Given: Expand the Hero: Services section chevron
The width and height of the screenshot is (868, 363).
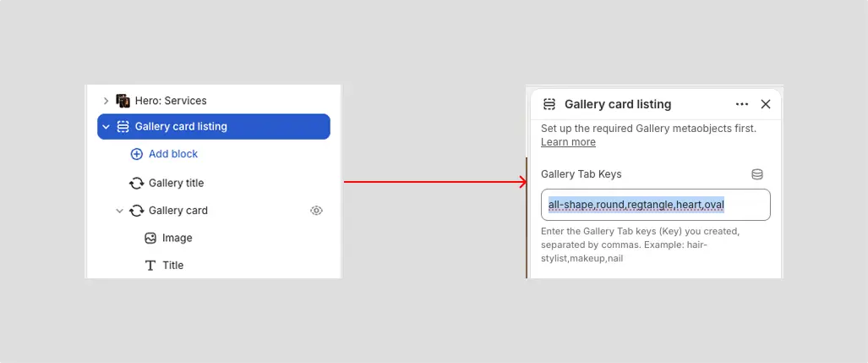Looking at the screenshot, I should 106,101.
